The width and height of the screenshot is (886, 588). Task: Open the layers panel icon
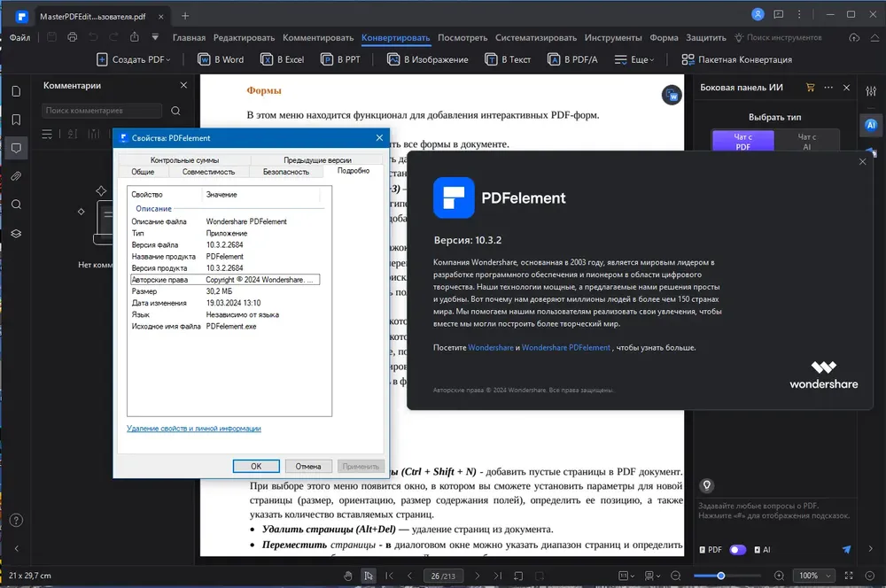pos(16,233)
